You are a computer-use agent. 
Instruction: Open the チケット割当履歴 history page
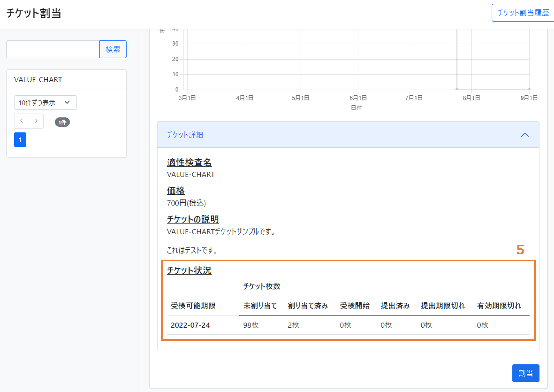click(x=523, y=13)
